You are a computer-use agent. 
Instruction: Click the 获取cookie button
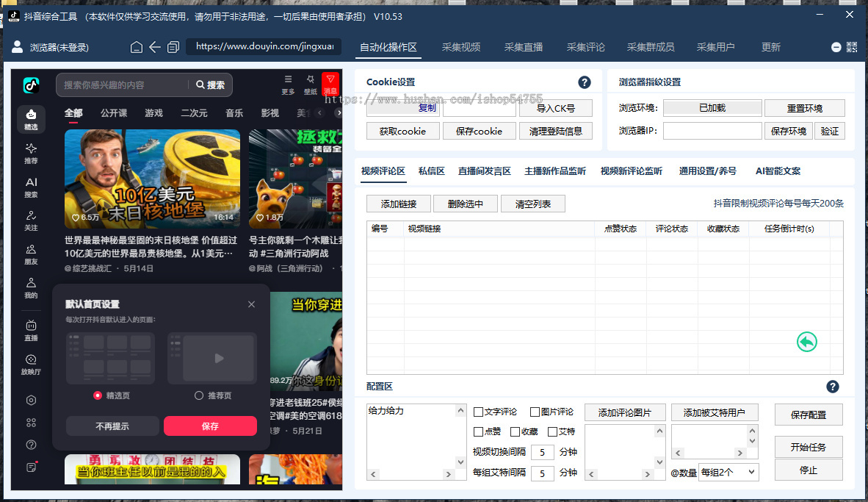pos(402,132)
